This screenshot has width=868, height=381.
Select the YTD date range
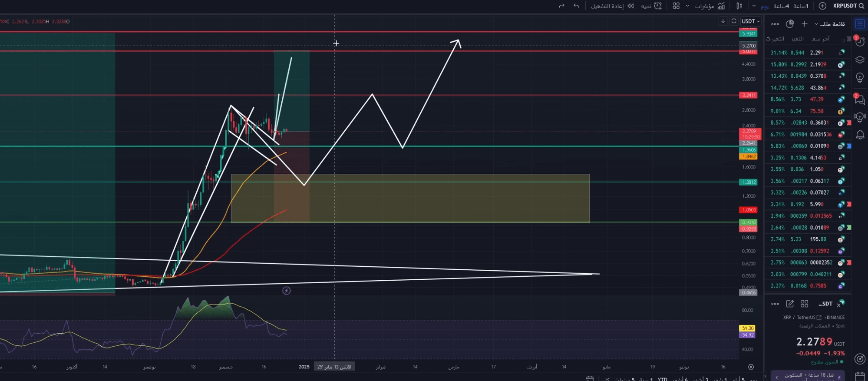(662, 379)
